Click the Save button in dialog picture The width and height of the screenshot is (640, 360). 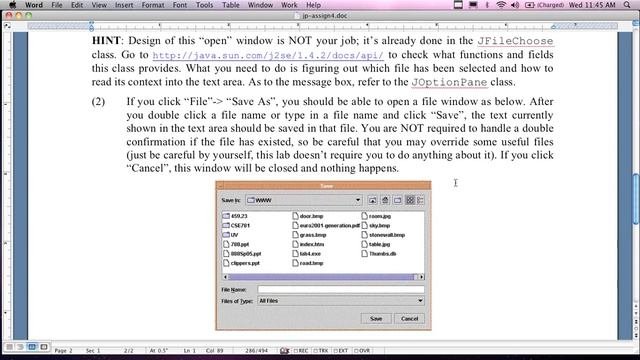(376, 318)
